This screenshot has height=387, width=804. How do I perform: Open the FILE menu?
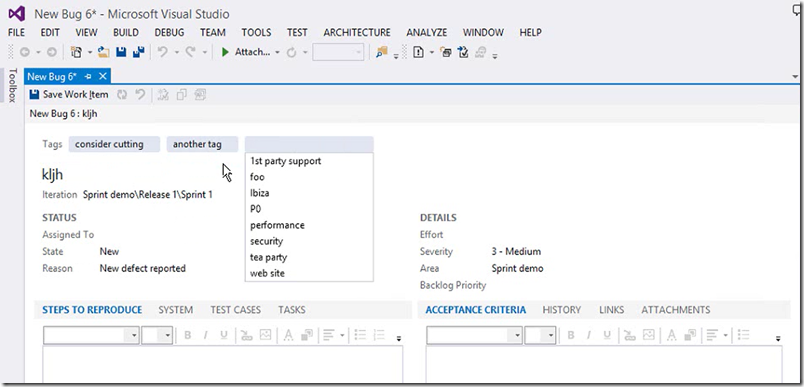point(16,32)
